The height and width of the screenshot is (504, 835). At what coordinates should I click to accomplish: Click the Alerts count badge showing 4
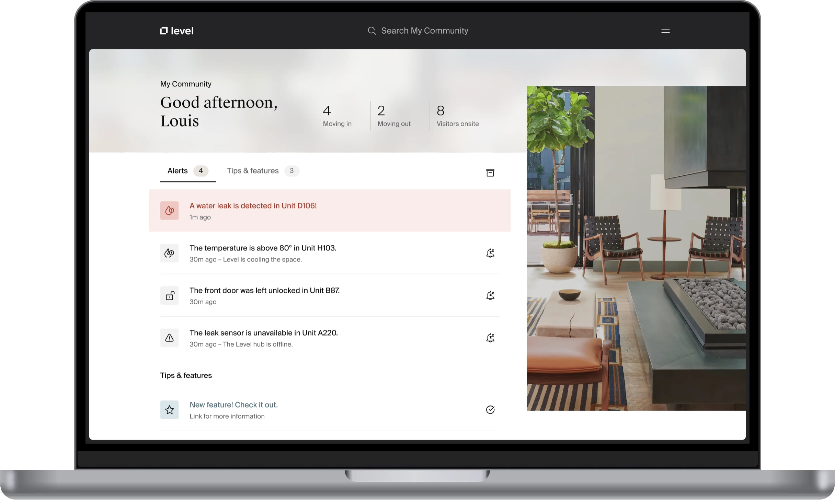tap(201, 171)
